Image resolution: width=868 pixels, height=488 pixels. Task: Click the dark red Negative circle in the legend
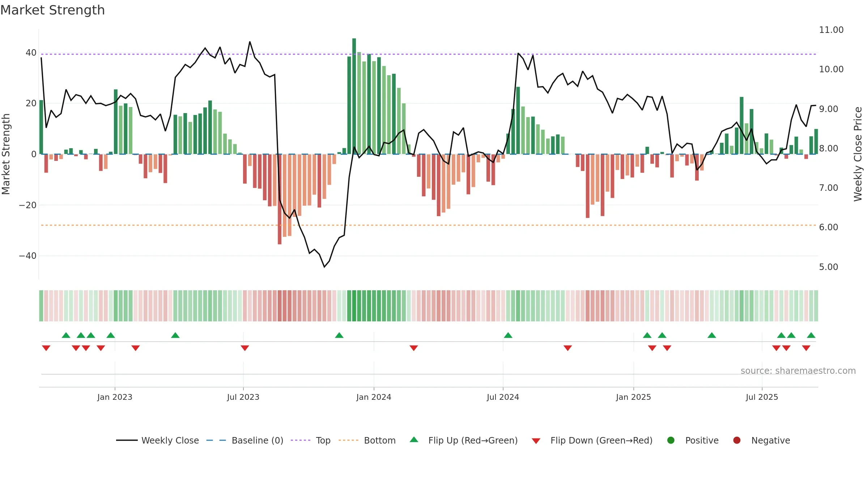tap(737, 440)
